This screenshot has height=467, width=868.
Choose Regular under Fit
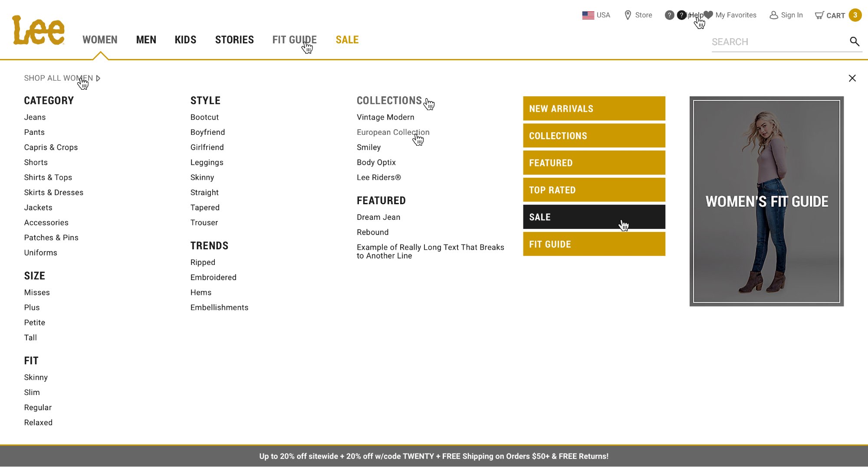point(38,408)
